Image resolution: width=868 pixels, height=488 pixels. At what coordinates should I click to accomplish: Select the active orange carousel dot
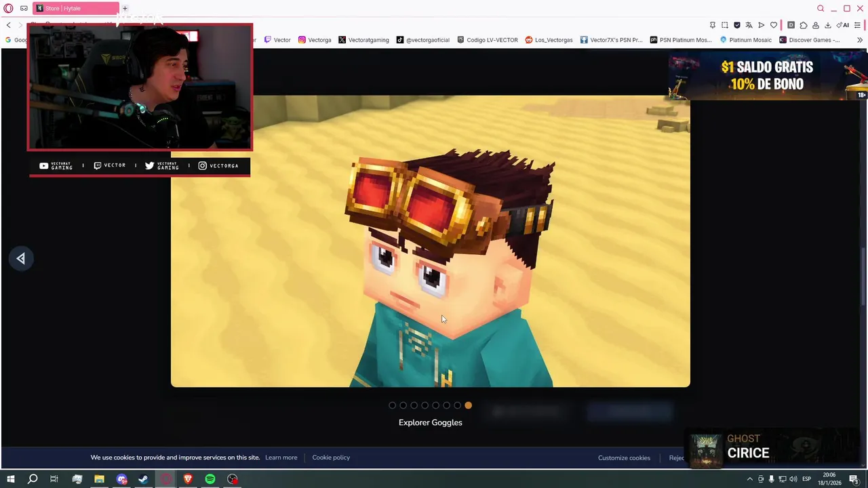[468, 405]
